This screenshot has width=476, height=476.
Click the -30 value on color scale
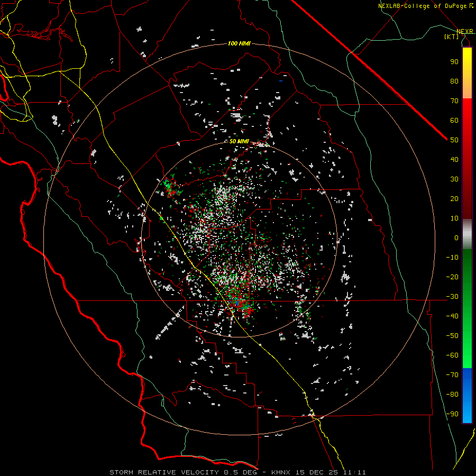(452, 297)
